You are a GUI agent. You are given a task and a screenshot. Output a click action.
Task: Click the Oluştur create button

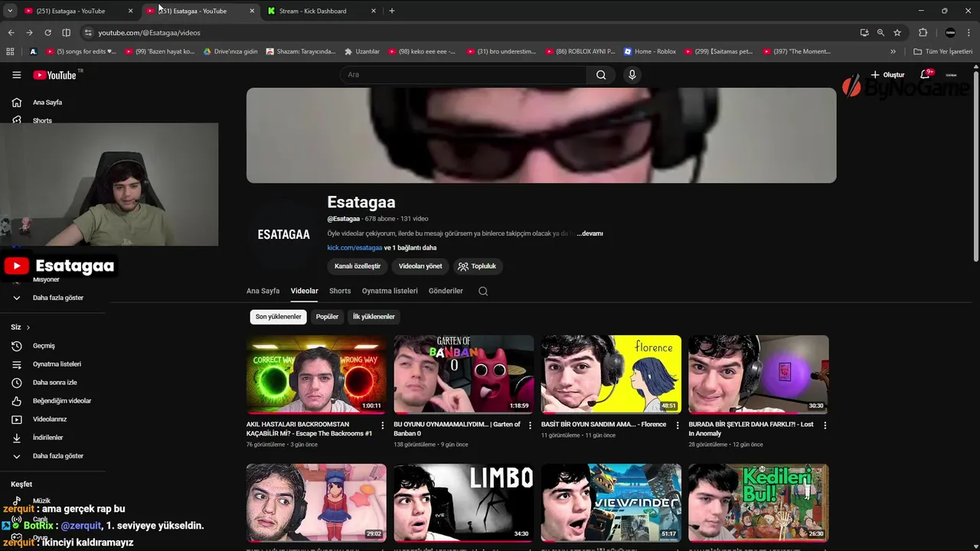(x=887, y=75)
